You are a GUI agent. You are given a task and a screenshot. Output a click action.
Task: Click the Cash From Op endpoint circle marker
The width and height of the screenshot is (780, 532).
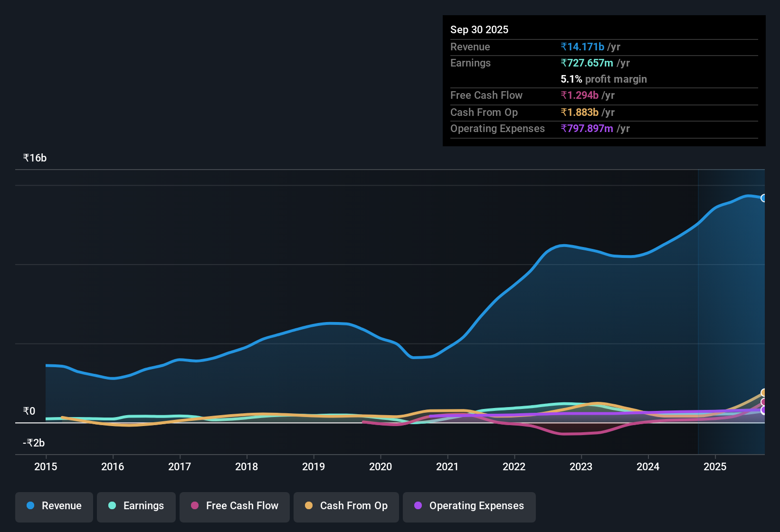(x=763, y=393)
